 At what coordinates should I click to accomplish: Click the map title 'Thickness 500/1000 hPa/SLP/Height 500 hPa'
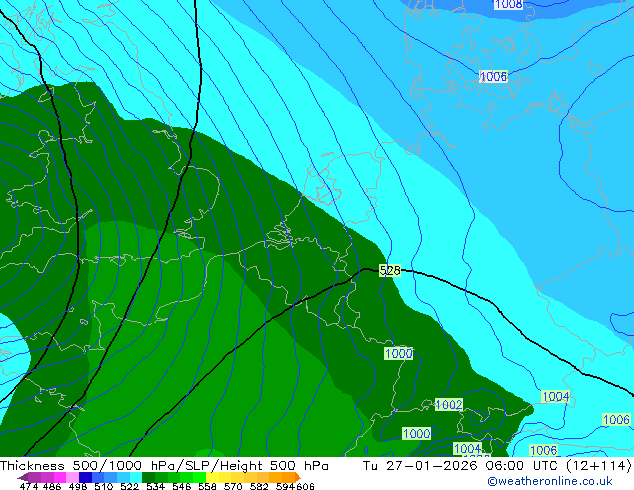point(164,465)
